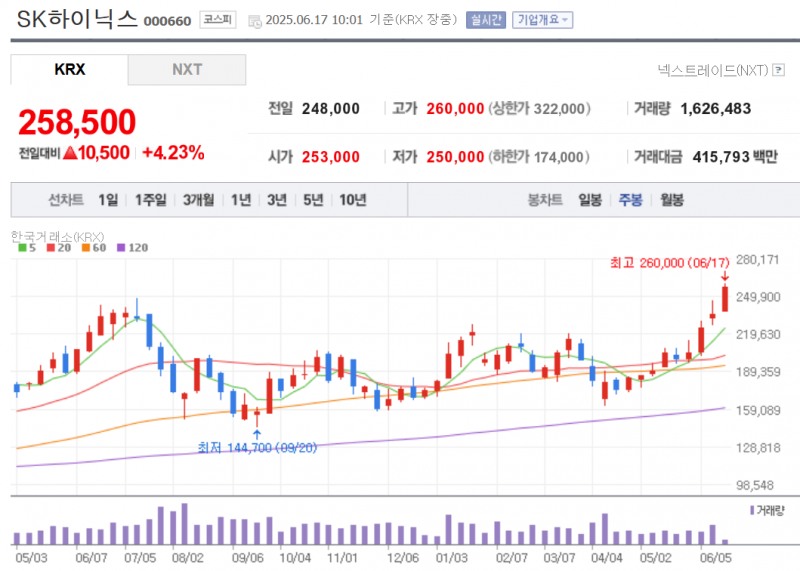The width and height of the screenshot is (800, 571).
Task: Click the red up-arrow price change icon
Action: 69,153
